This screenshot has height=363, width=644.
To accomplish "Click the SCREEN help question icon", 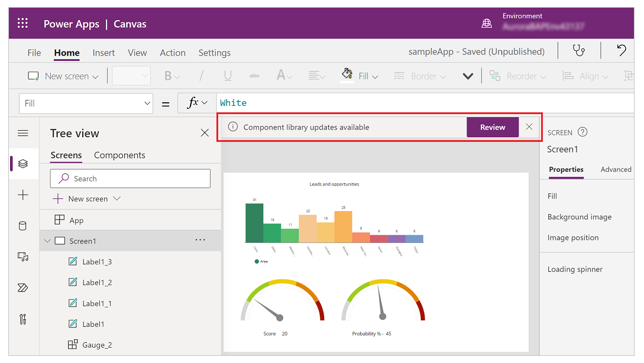I will click(x=582, y=132).
